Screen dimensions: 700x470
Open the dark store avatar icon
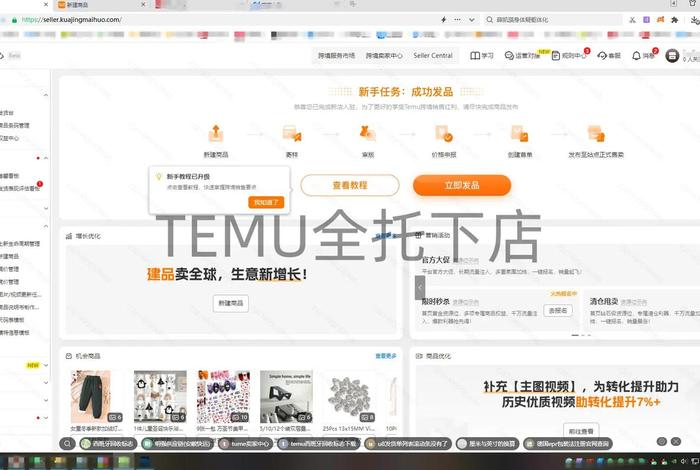click(672, 56)
